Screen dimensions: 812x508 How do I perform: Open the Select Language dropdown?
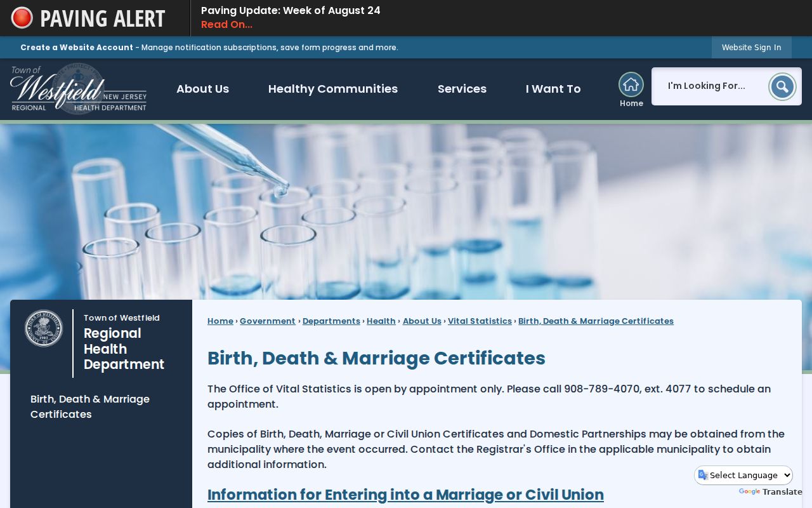[743, 475]
